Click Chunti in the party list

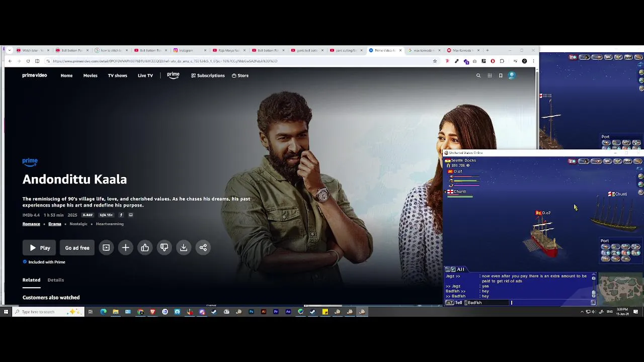(x=459, y=192)
